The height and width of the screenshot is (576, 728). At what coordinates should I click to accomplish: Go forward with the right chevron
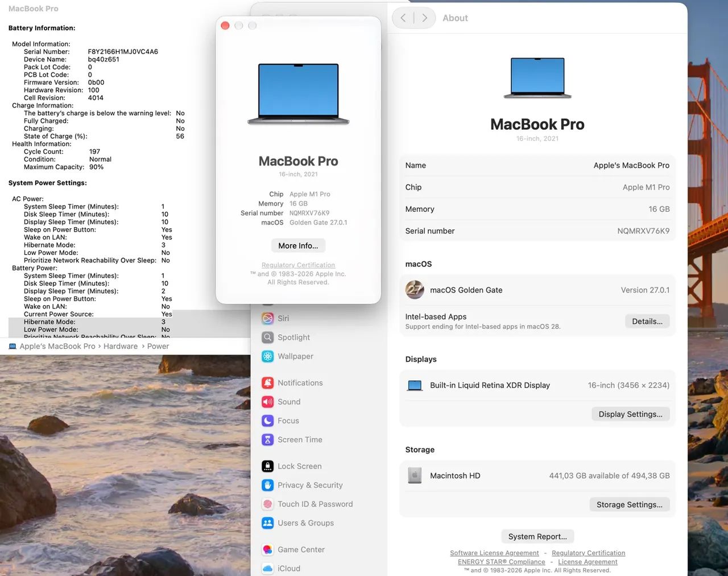[424, 18]
